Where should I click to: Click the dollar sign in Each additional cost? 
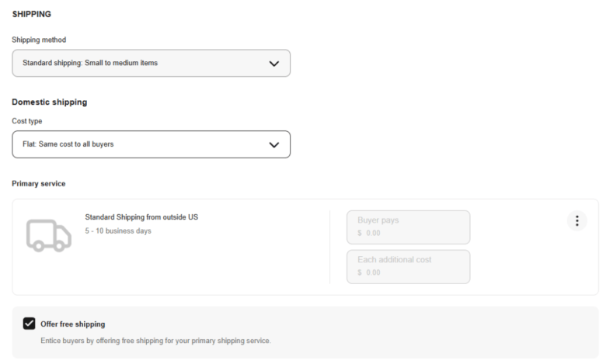coord(360,272)
